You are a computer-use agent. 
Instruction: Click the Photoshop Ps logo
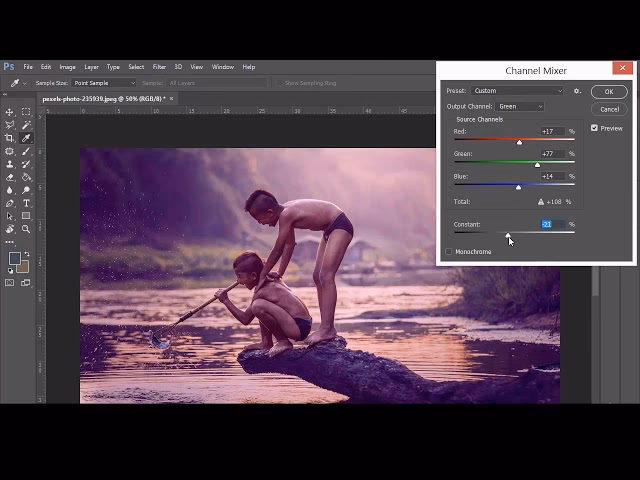(x=9, y=67)
